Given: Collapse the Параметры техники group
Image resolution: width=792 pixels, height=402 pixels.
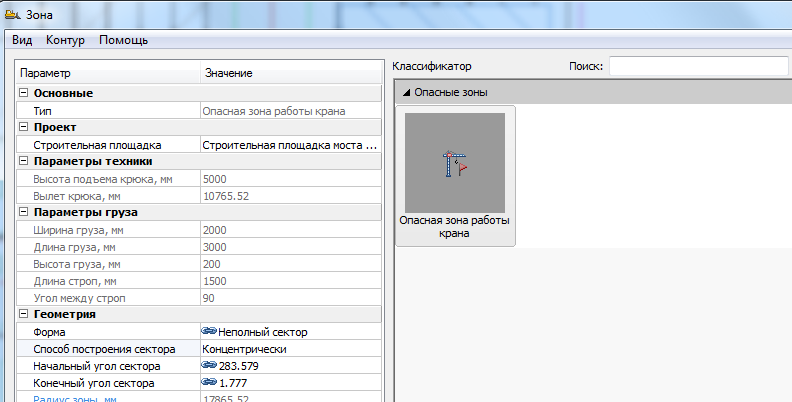Looking at the screenshot, I should coord(23,161).
